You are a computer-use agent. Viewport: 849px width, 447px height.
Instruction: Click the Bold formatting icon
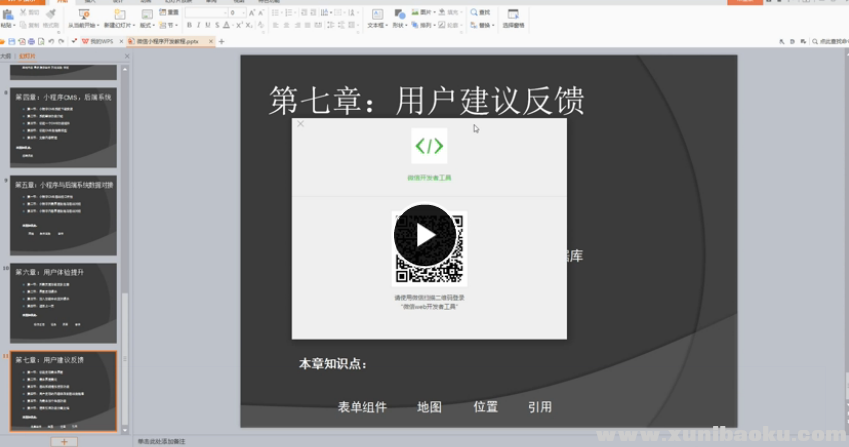(x=190, y=25)
